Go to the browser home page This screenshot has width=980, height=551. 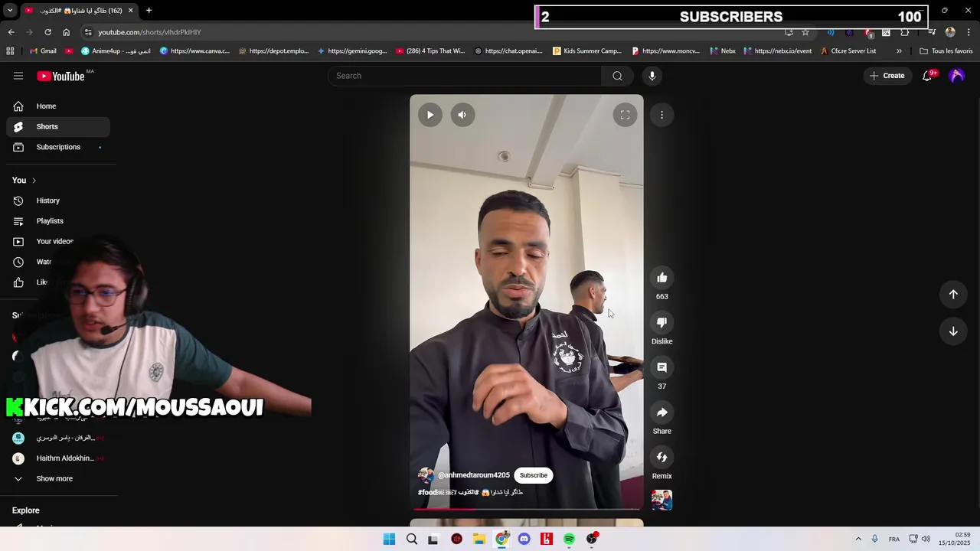click(66, 32)
